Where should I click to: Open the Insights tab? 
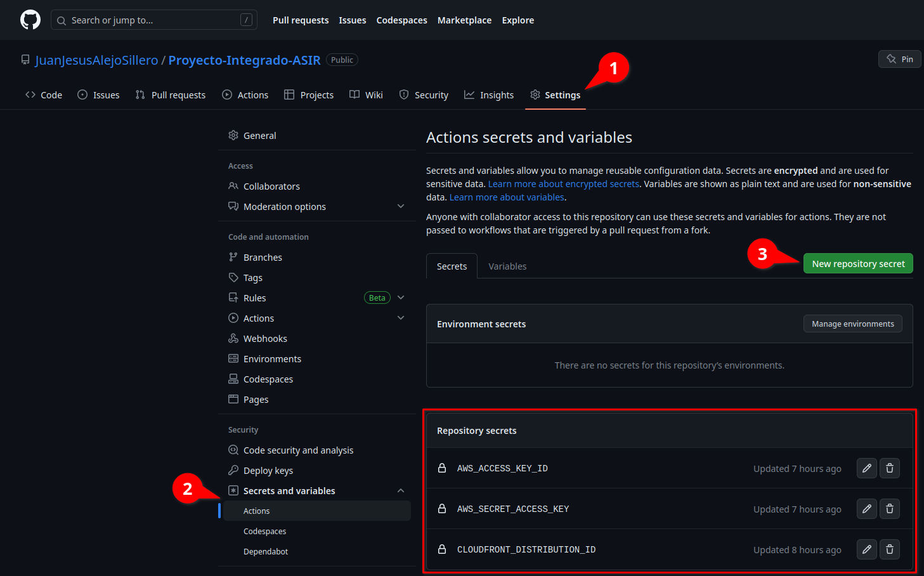[489, 95]
